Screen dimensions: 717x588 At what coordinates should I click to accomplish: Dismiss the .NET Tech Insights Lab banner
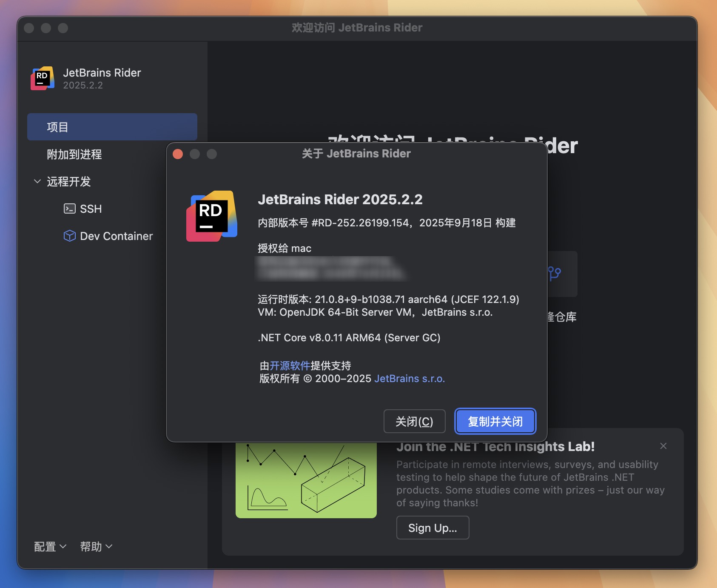(x=663, y=446)
